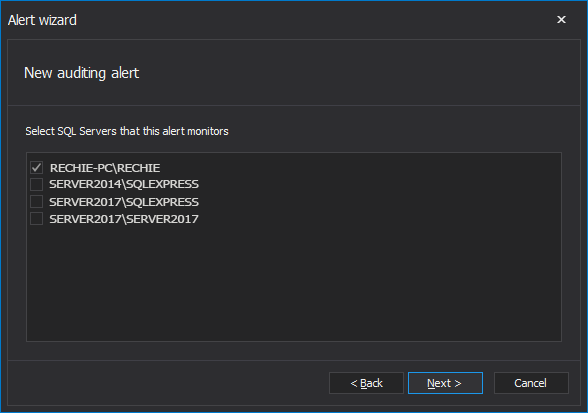
Task: Click the New auditing alert heading
Action: coord(81,73)
